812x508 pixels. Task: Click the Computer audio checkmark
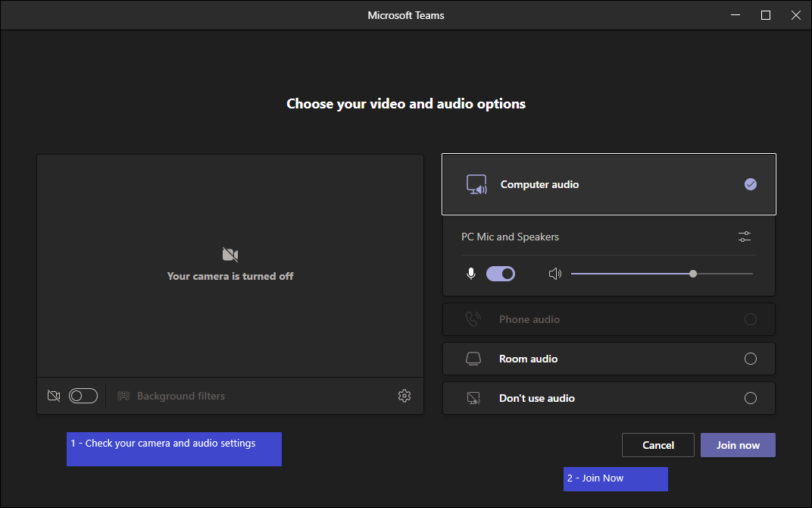tap(751, 184)
